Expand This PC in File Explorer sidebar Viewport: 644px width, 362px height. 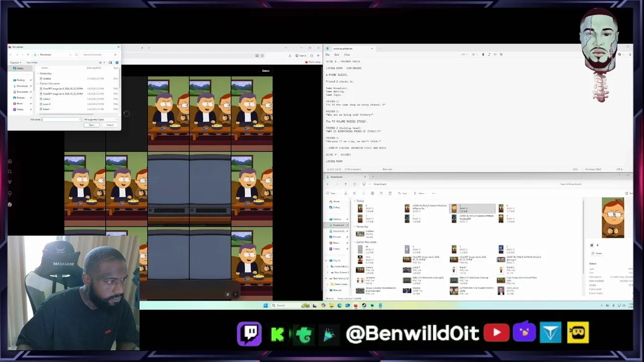pyautogui.click(x=327, y=260)
